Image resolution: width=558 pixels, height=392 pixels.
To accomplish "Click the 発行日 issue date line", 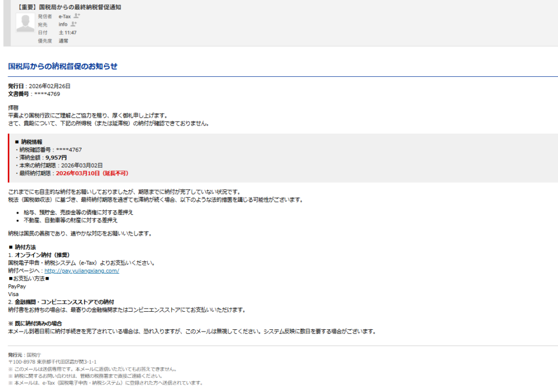I will 39,86.
